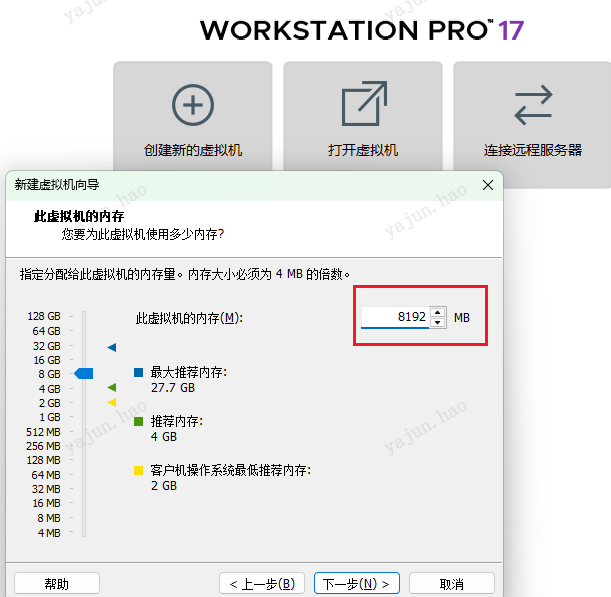611x597 pixels.
Task: Click the 27.7 GB maximum memory value
Action: 173,388
